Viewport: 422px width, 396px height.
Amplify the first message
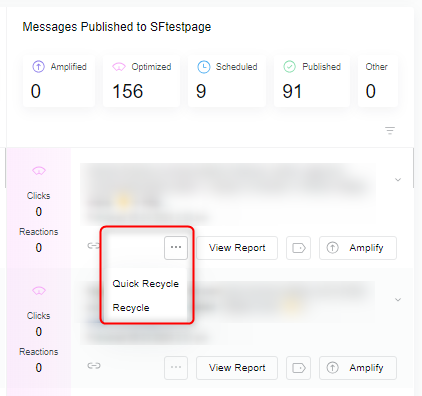[358, 248]
